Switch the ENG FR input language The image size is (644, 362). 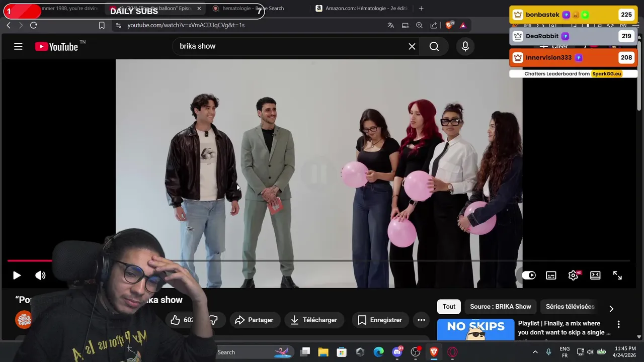click(565, 352)
